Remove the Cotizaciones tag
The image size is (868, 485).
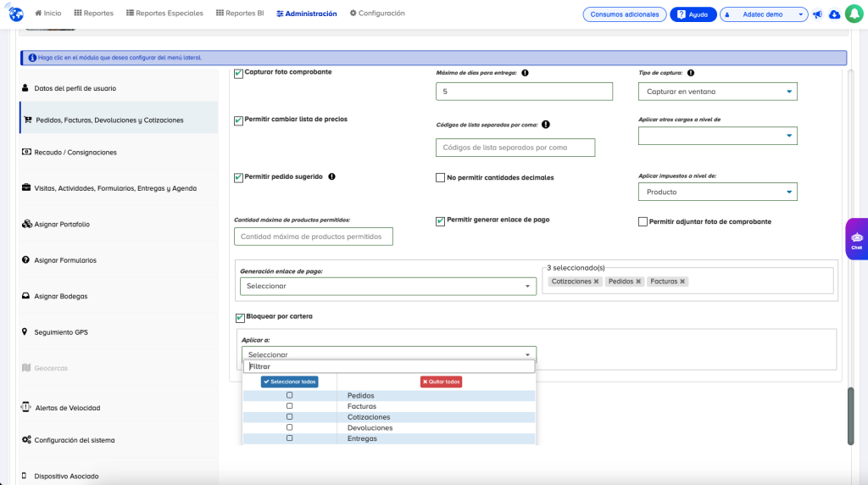596,282
